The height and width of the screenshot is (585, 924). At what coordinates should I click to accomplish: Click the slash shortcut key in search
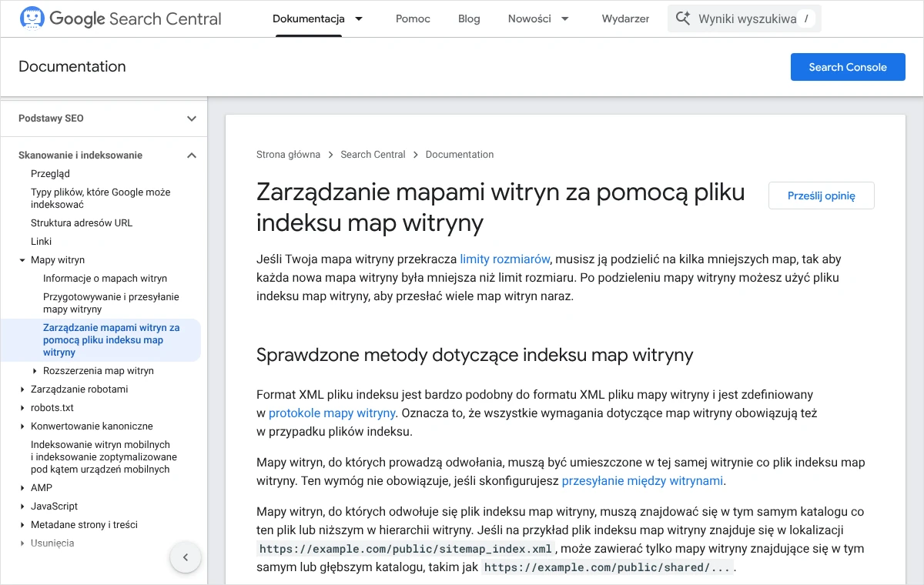point(805,18)
